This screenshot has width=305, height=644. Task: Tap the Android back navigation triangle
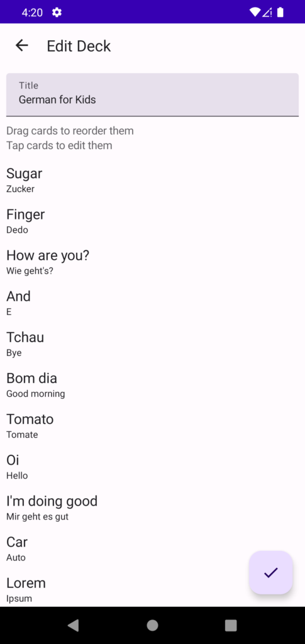[x=73, y=625]
